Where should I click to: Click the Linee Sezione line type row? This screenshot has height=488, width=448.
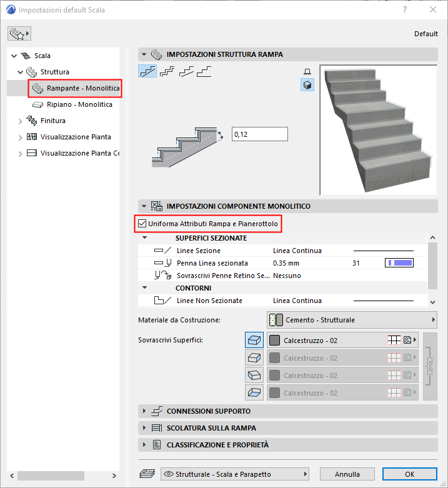pyautogui.click(x=282, y=251)
